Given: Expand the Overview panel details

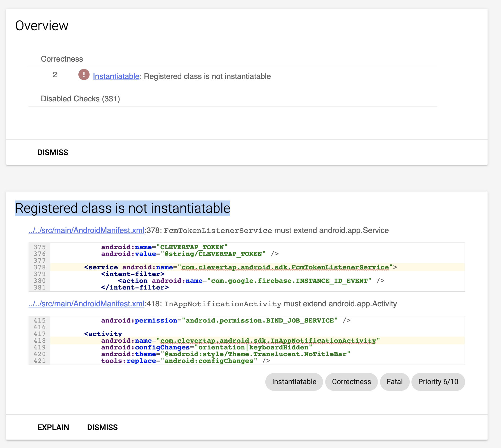Looking at the screenshot, I should (x=42, y=25).
